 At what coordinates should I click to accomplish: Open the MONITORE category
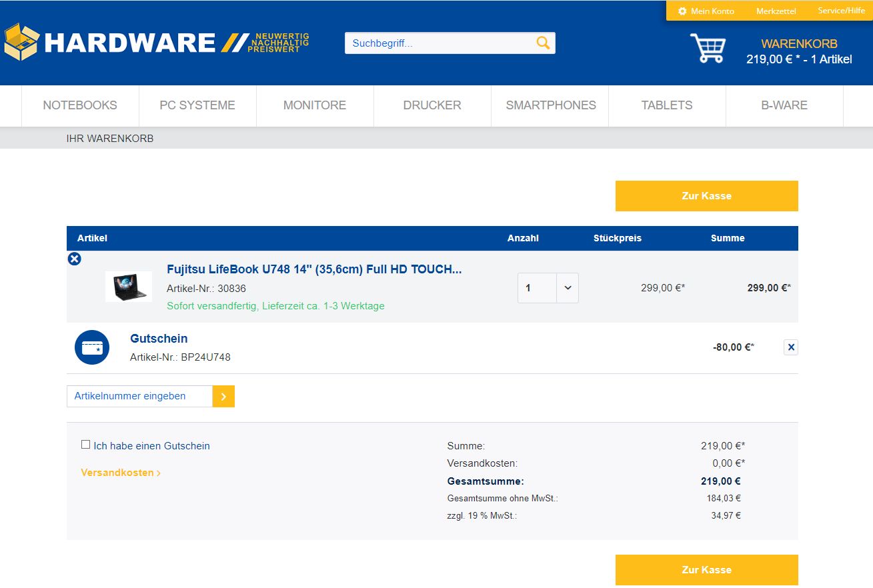click(315, 105)
